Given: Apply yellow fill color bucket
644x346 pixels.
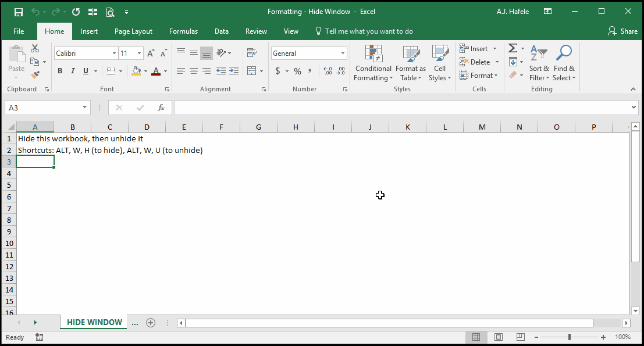Looking at the screenshot, I should coord(136,71).
